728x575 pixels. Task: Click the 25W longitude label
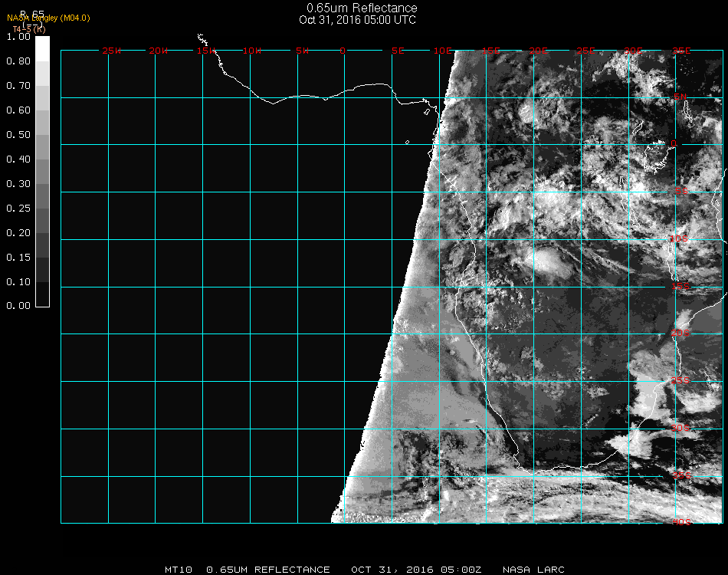tap(111, 51)
